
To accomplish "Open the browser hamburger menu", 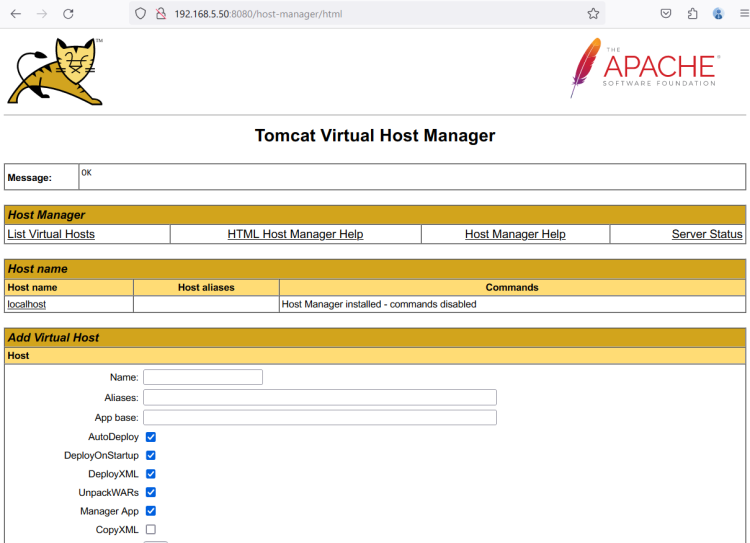I will pos(744,14).
